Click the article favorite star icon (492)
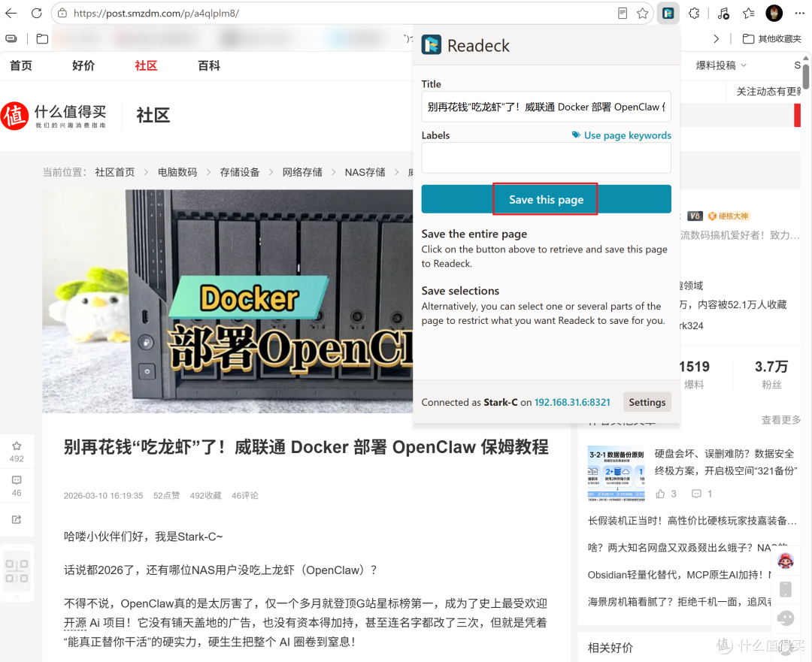The width and height of the screenshot is (812, 662). [17, 446]
